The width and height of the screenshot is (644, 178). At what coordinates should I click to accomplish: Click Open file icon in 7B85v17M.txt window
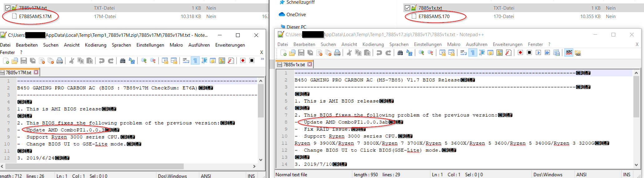click(x=15, y=60)
